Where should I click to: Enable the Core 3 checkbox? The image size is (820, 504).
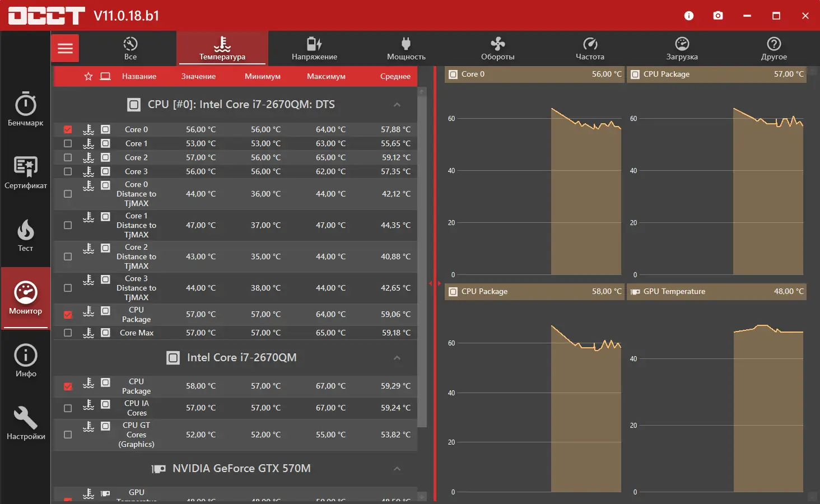(68, 171)
